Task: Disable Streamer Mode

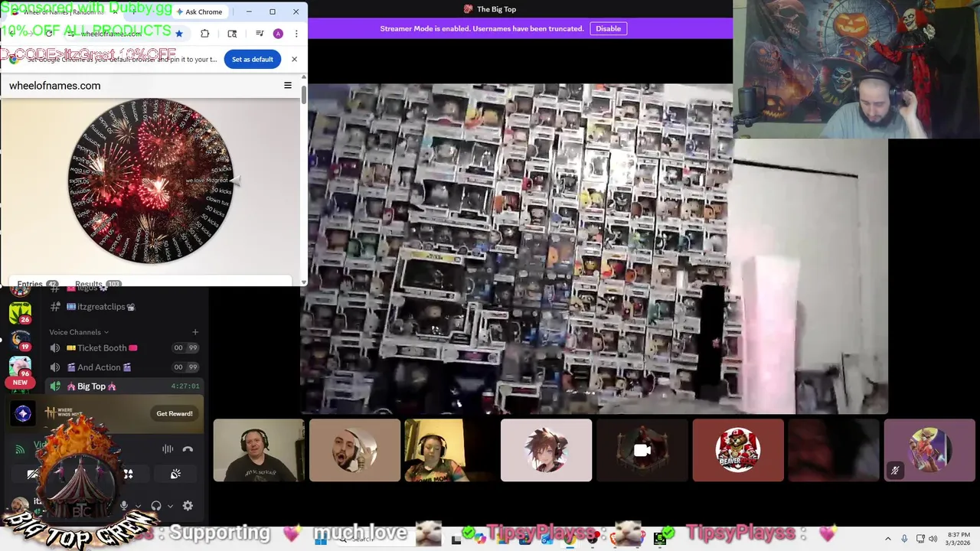Action: pos(608,28)
